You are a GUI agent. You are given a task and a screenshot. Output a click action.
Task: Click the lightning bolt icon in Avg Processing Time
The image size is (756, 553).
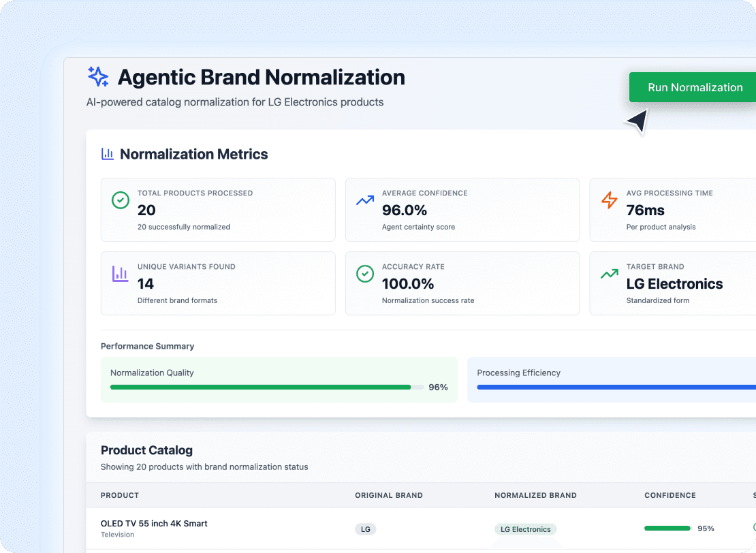click(x=610, y=200)
